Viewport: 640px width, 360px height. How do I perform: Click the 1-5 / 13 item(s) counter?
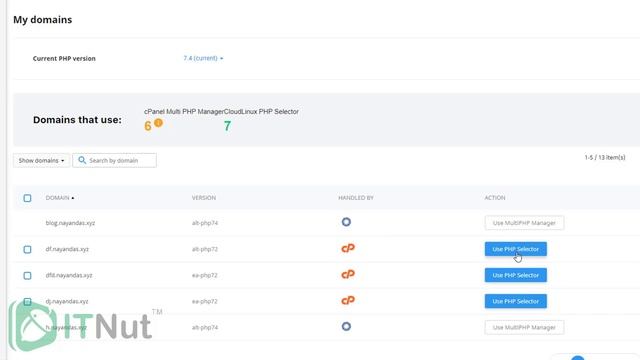pos(605,157)
